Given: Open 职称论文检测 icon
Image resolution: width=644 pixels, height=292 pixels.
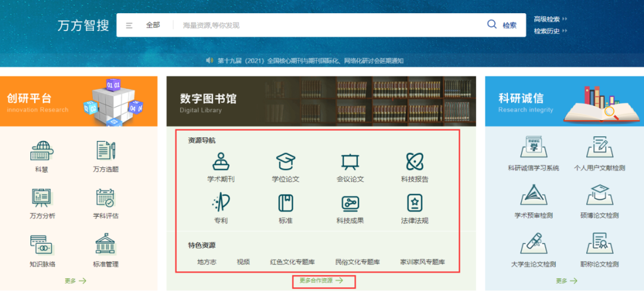Looking at the screenshot, I should pyautogui.click(x=599, y=244).
